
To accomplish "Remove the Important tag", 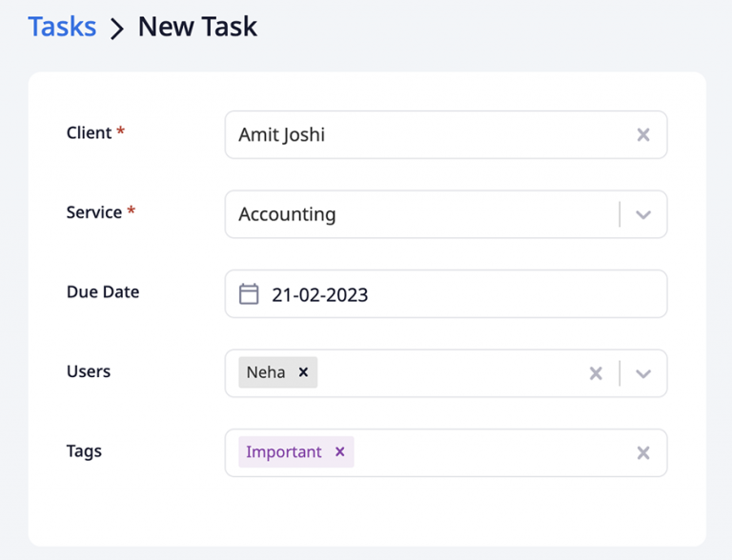I will click(x=340, y=451).
